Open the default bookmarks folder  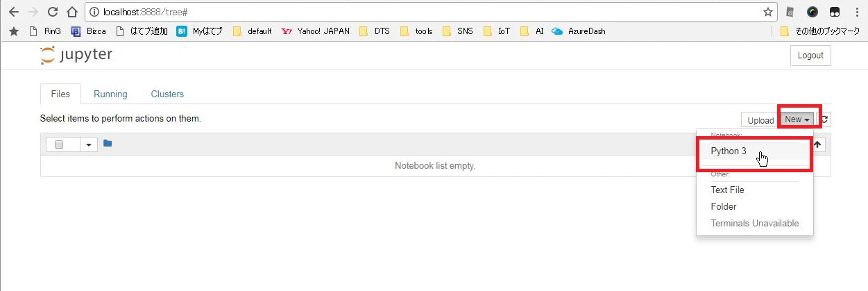pos(253,31)
